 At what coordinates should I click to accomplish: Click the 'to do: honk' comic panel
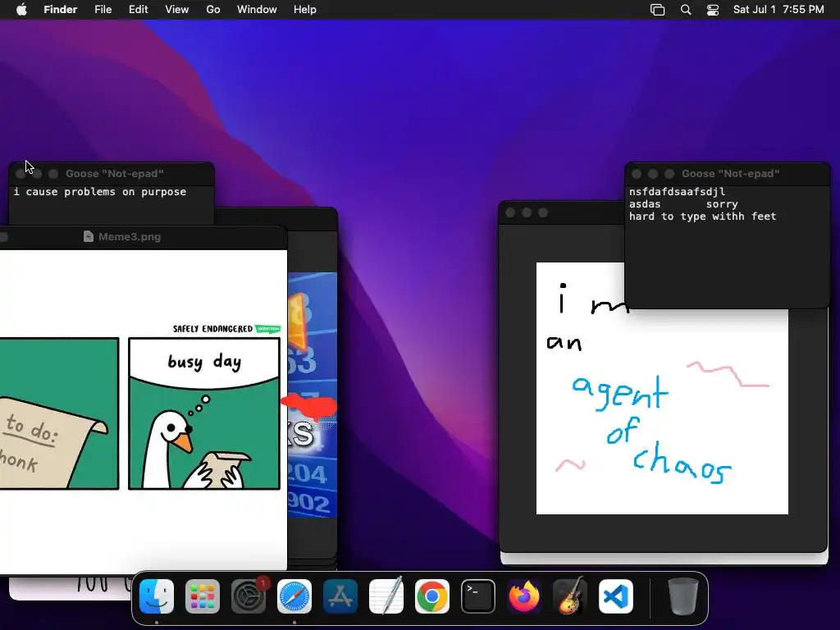(x=59, y=413)
